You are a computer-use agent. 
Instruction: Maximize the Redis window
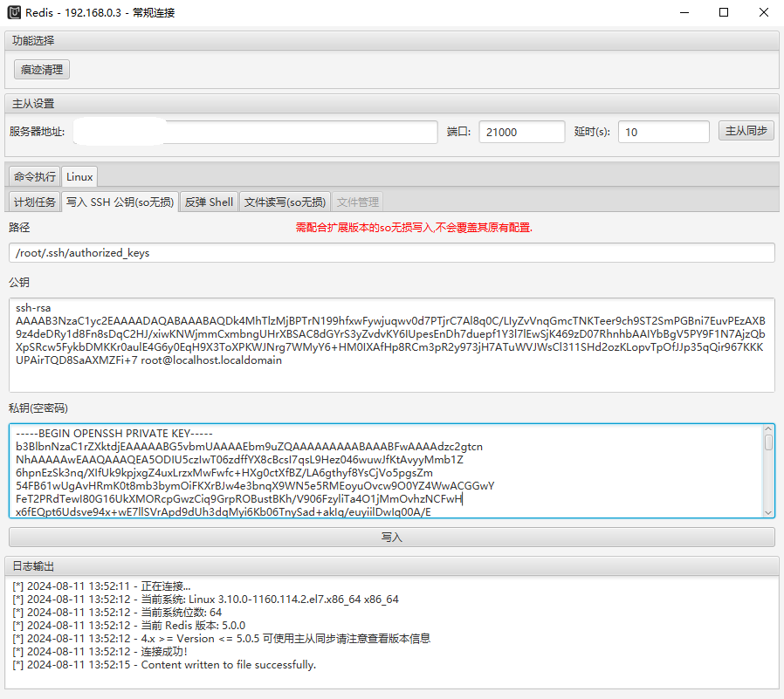724,12
